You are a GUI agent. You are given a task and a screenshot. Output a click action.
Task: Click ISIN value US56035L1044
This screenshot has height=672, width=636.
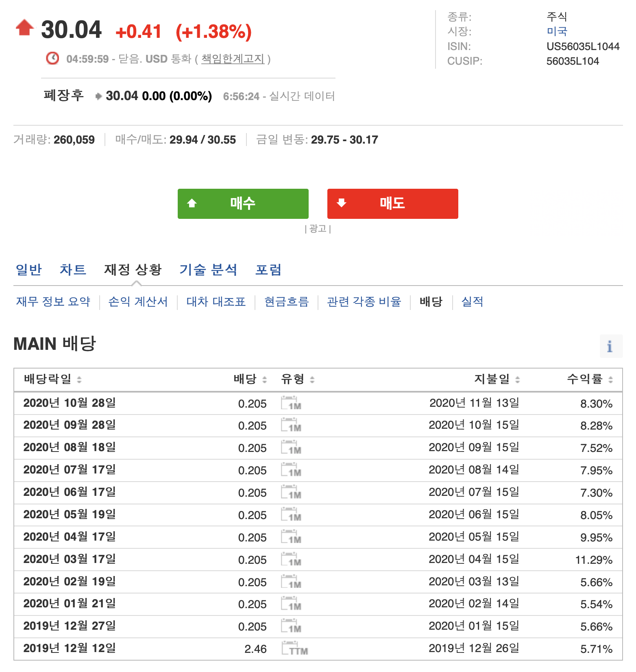[583, 46]
